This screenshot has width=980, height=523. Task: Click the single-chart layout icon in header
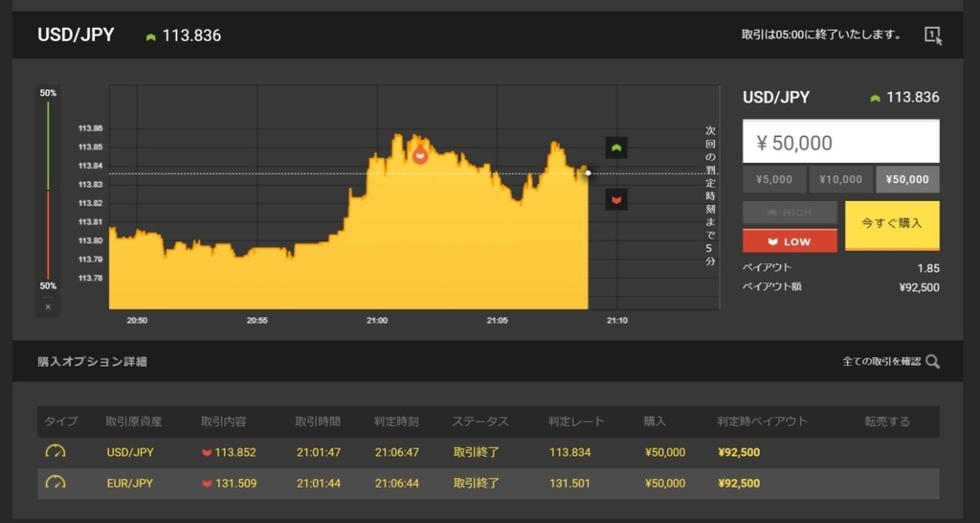tap(933, 35)
